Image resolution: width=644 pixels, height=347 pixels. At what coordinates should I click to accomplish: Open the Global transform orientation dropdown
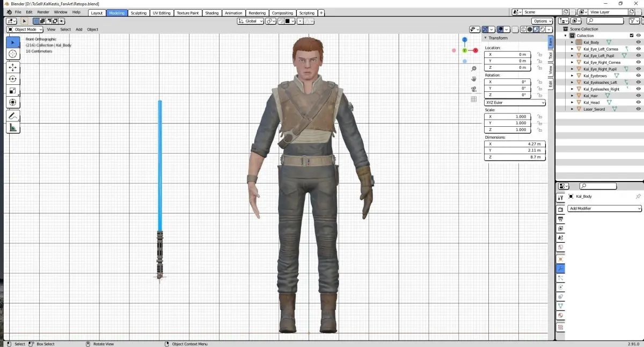coord(251,21)
